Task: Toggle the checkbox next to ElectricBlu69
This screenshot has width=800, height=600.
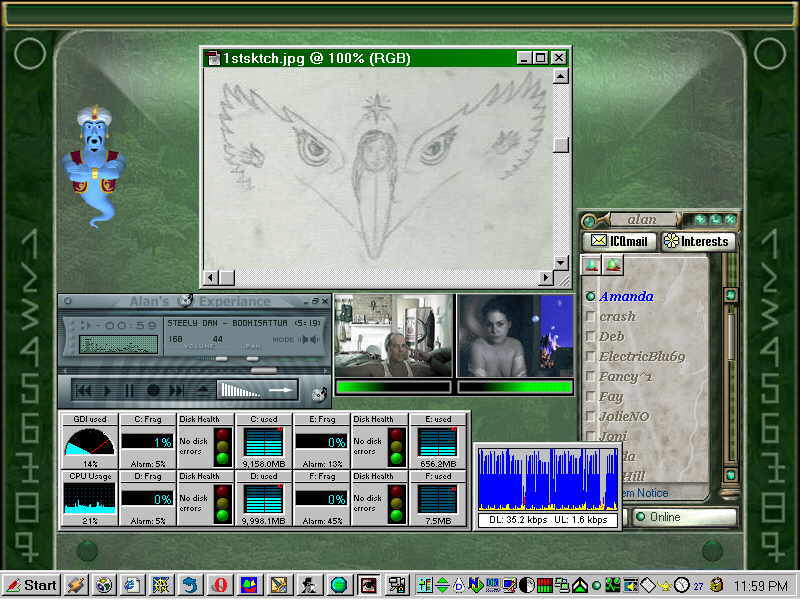Action: 591,357
